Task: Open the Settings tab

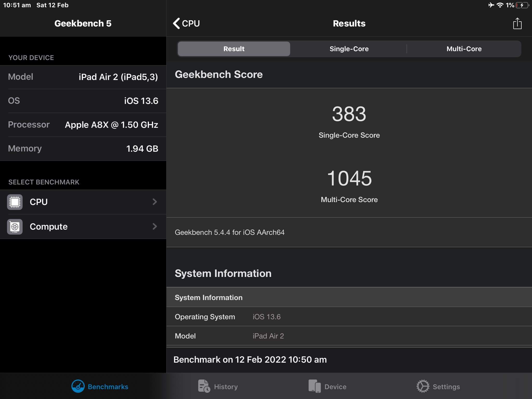Action: [x=438, y=387]
